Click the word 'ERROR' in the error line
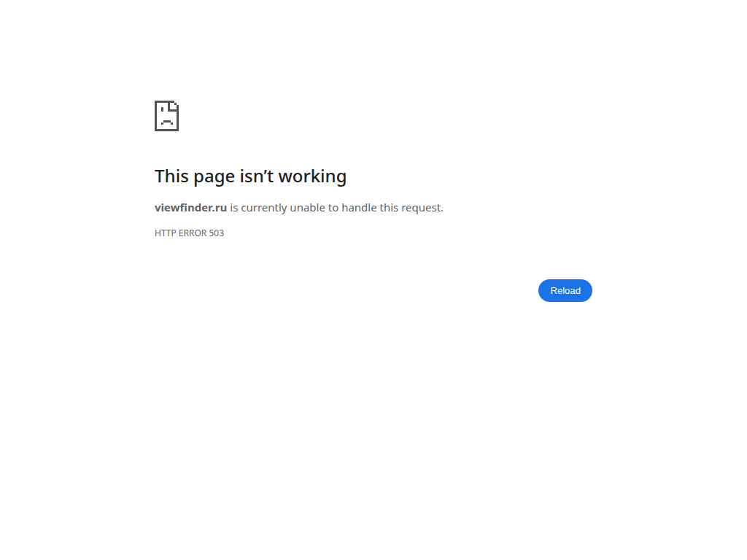Screen dimensions: 747x560 (x=193, y=233)
